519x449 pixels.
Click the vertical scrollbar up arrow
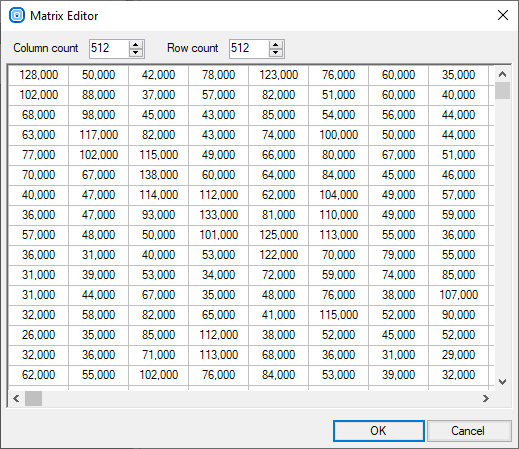[x=503, y=74]
